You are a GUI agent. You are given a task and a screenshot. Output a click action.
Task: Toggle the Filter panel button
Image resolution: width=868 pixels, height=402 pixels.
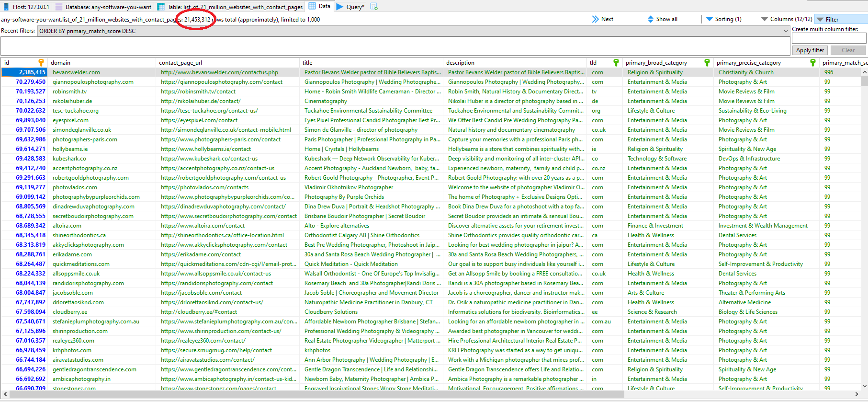coord(841,19)
